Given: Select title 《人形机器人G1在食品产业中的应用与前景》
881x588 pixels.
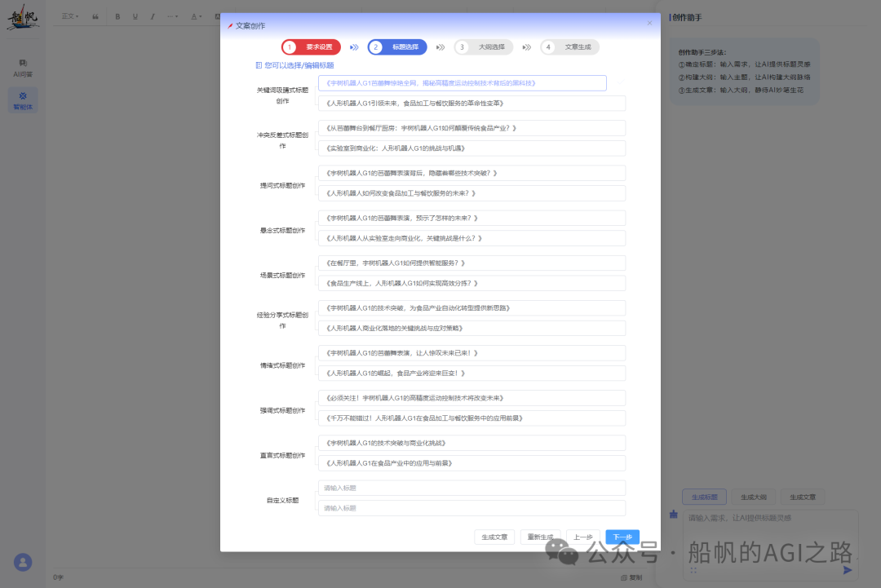Looking at the screenshot, I should [472, 463].
